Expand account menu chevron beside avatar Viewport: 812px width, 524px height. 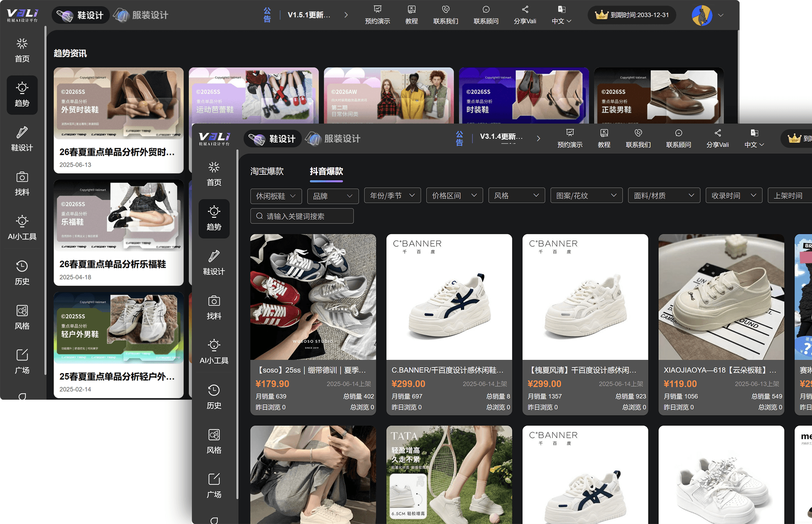721,15
